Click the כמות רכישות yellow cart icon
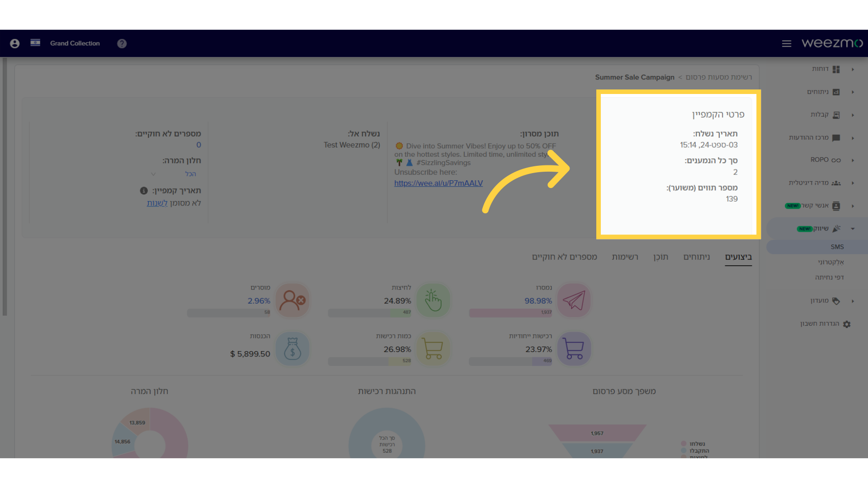The width and height of the screenshot is (868, 488). [433, 349]
